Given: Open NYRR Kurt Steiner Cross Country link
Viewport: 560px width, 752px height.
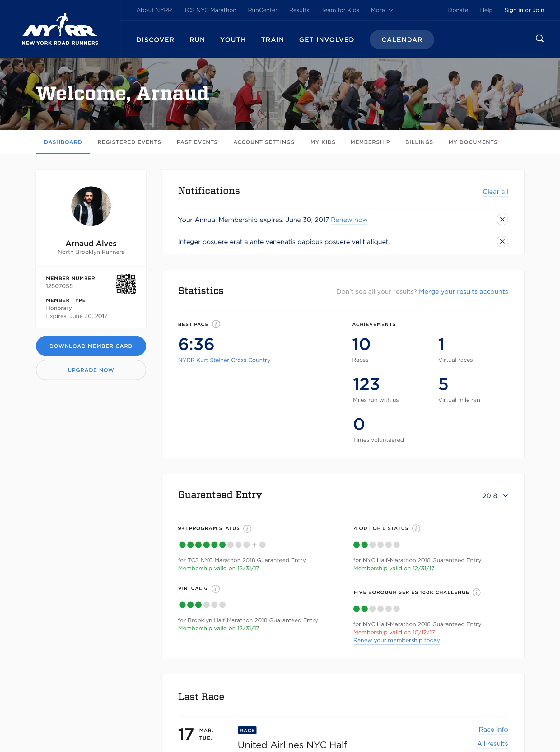Looking at the screenshot, I should (x=224, y=360).
